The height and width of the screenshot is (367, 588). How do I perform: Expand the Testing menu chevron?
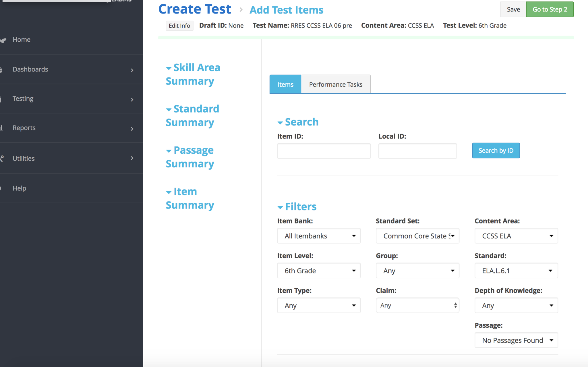[132, 99]
